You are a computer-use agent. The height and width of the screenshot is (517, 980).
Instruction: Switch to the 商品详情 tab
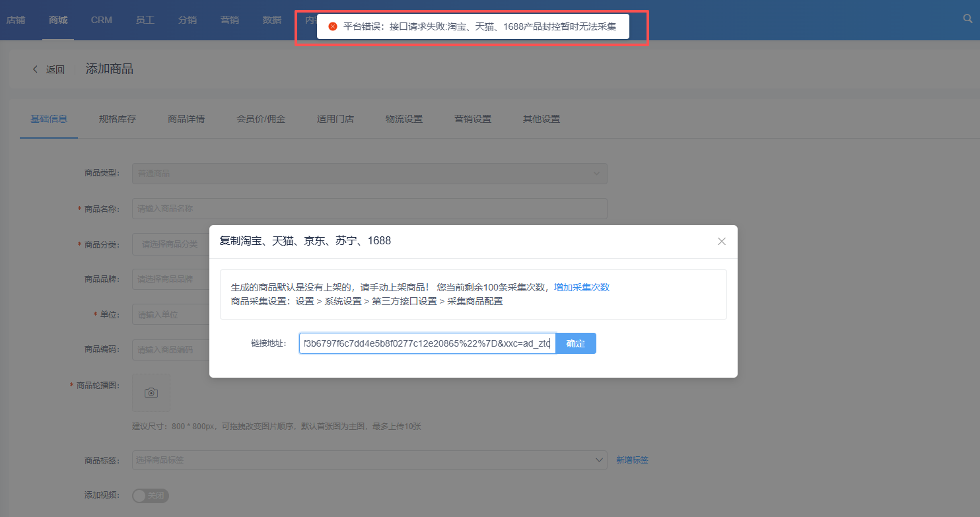pyautogui.click(x=186, y=119)
